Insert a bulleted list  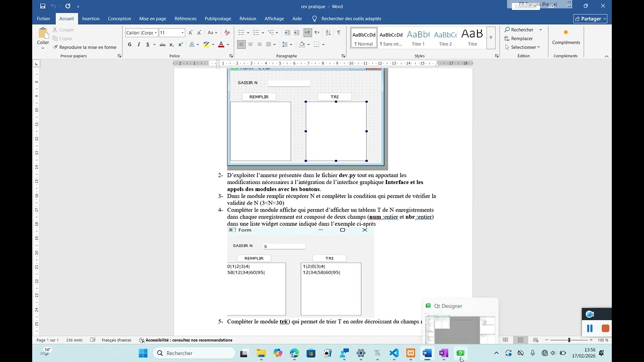[x=241, y=33]
